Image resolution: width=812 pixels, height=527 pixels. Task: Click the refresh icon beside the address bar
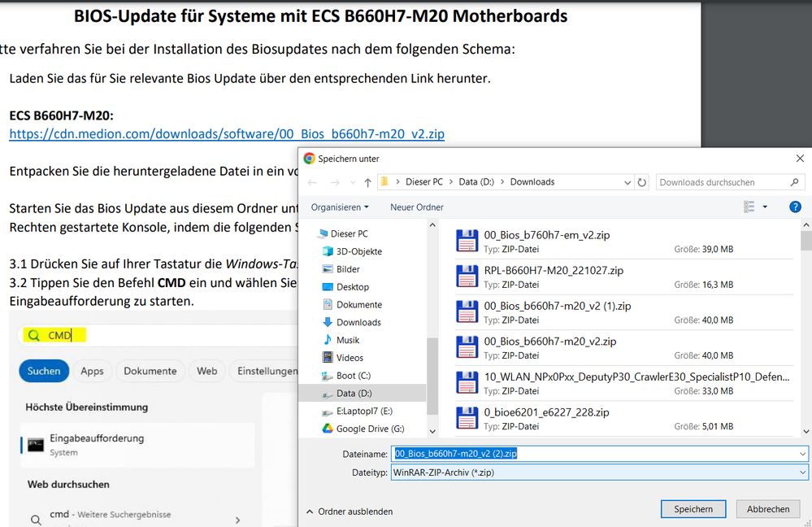click(x=642, y=183)
